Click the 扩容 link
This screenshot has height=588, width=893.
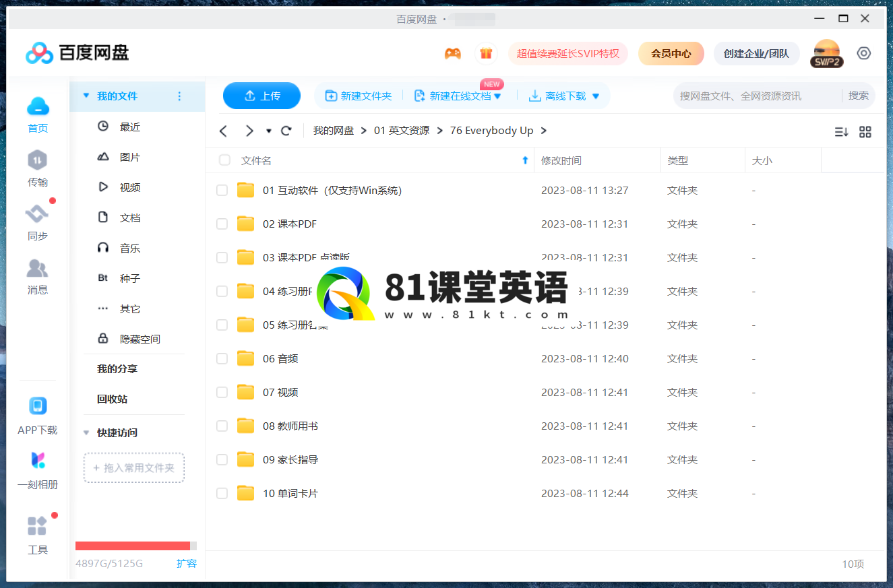pyautogui.click(x=187, y=563)
